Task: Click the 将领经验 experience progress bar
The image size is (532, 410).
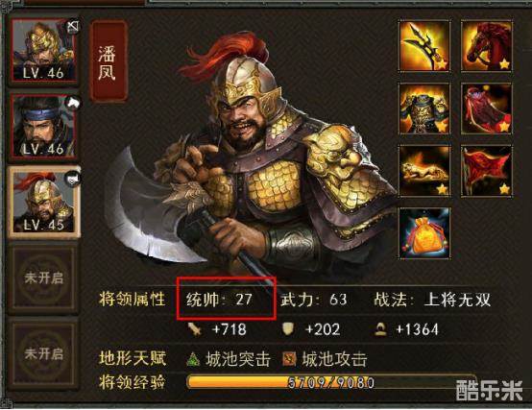Action: pos(330,382)
